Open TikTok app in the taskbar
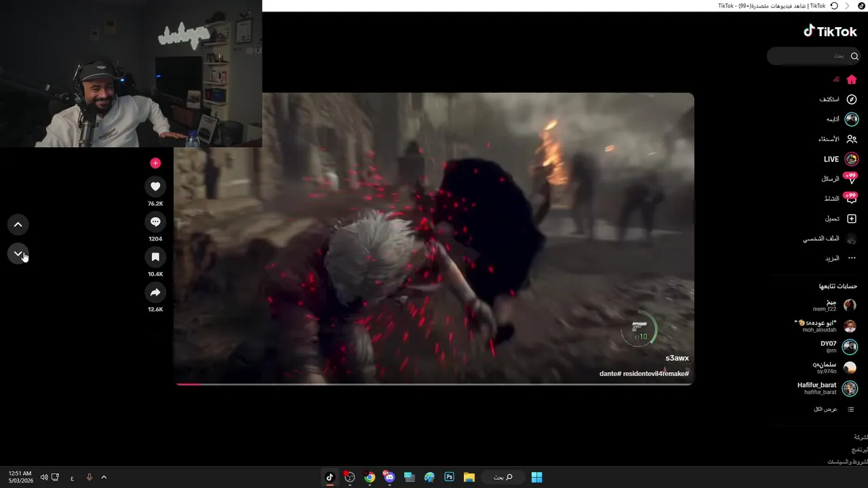Viewport: 868px width, 488px height. (330, 477)
